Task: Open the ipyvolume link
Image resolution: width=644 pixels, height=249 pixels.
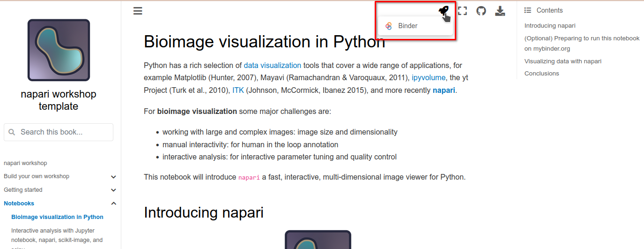Action: pos(428,78)
